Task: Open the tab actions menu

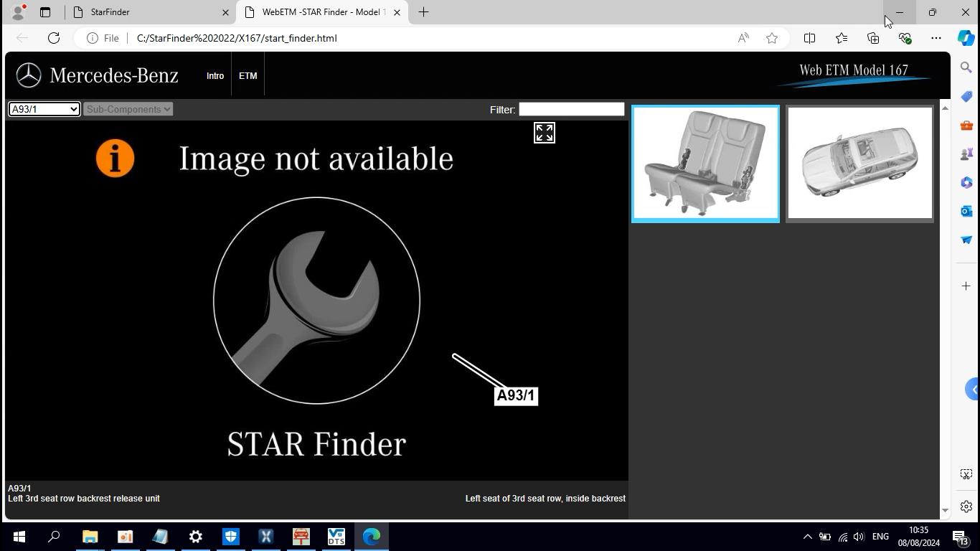Action: [x=44, y=12]
